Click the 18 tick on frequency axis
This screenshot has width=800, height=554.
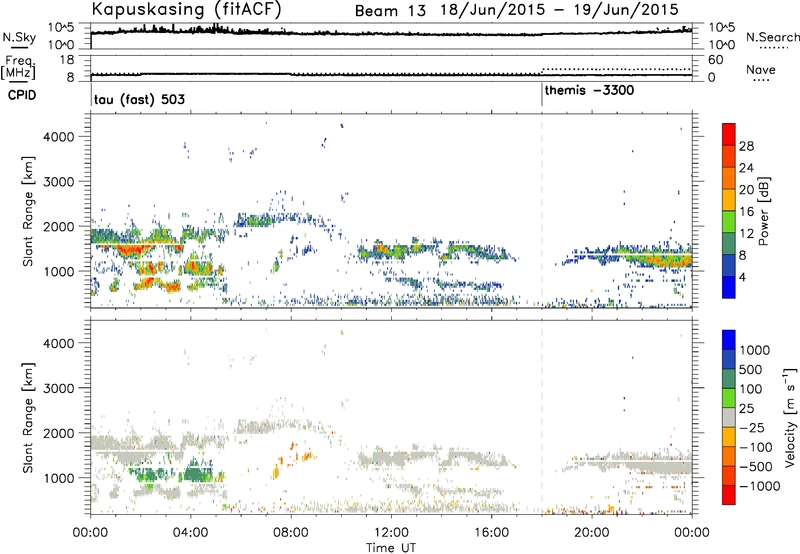coord(67,60)
